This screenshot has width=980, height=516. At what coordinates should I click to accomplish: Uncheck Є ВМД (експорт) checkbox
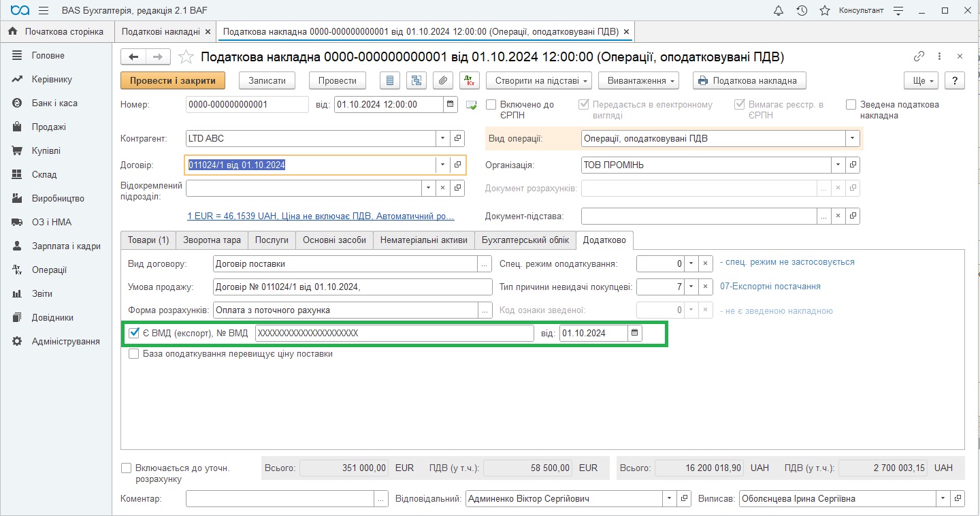134,333
